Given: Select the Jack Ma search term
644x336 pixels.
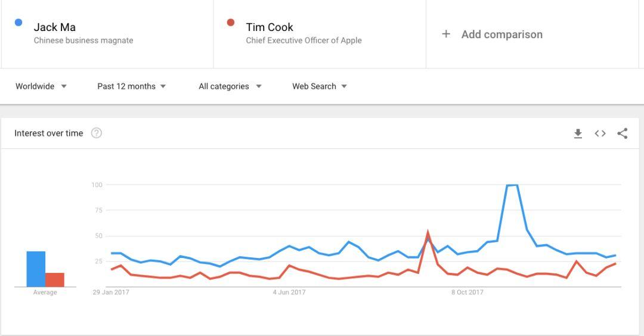Looking at the screenshot, I should click(55, 27).
